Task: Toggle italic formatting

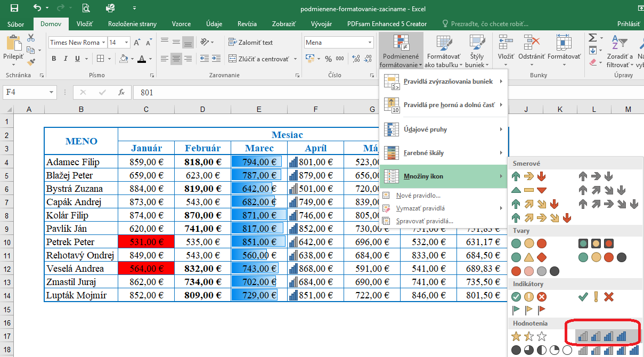Action: [67, 59]
